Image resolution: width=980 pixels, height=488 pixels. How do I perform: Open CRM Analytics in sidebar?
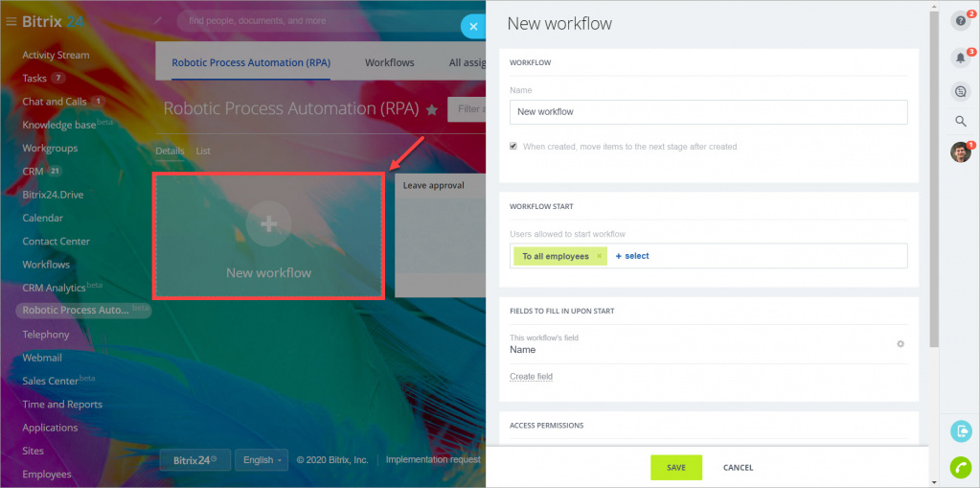[54, 288]
